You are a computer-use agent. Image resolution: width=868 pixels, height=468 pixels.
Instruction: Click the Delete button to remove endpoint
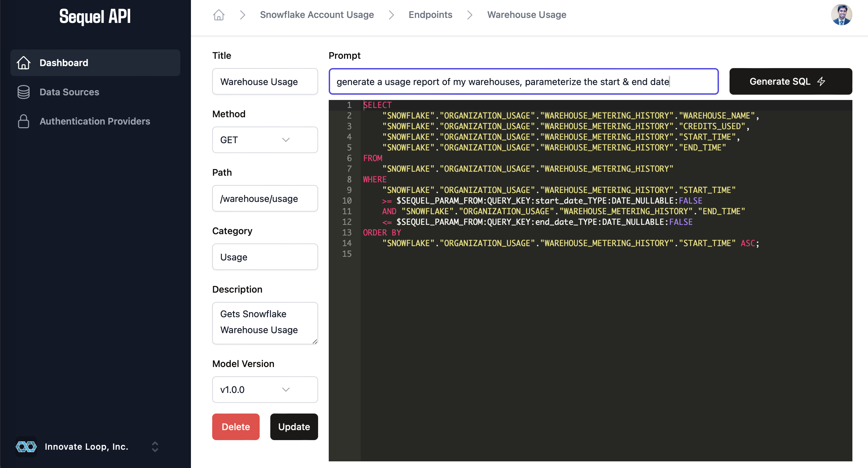[235, 426]
